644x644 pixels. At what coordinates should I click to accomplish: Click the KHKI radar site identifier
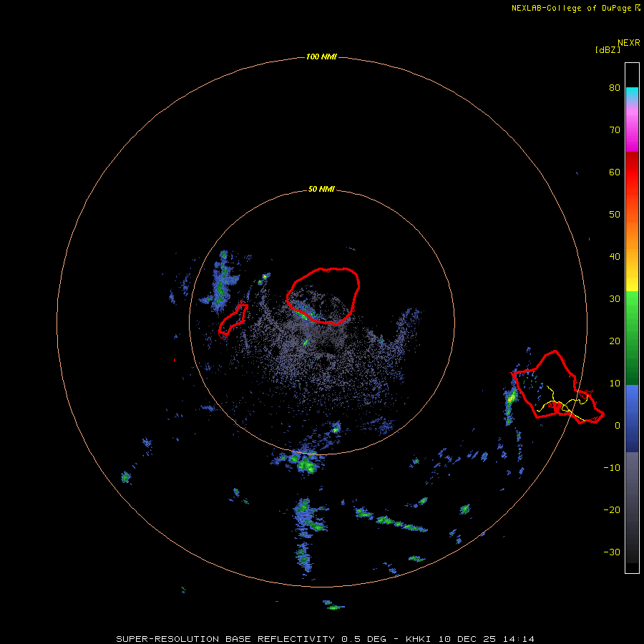(420, 639)
